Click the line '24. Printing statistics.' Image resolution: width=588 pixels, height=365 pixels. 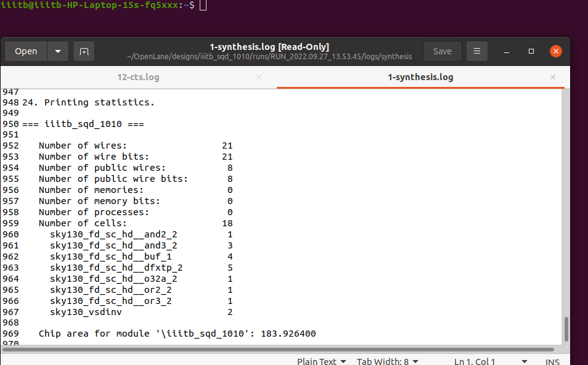88,102
